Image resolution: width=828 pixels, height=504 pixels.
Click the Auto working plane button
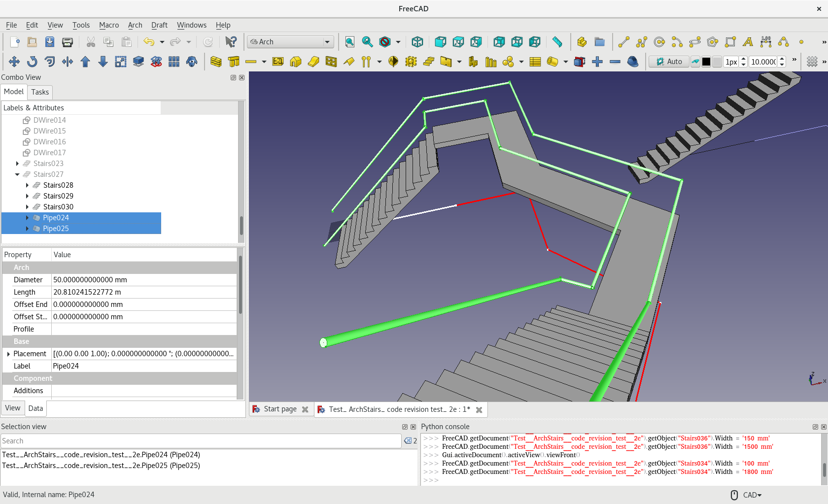point(669,62)
